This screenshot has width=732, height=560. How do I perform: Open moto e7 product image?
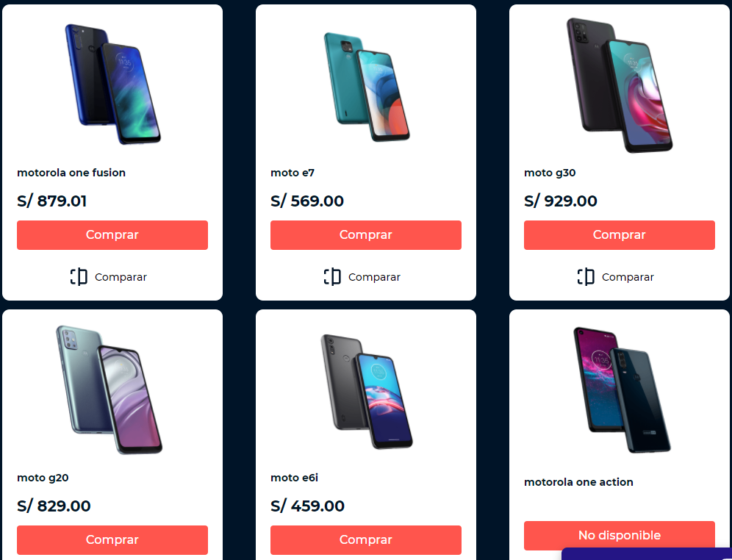(367, 86)
